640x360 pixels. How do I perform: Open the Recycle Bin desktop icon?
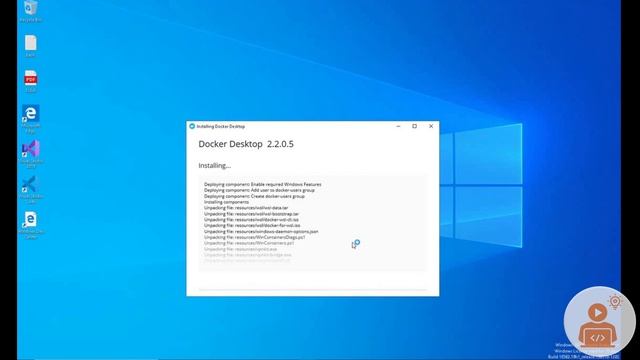[x=31, y=11]
